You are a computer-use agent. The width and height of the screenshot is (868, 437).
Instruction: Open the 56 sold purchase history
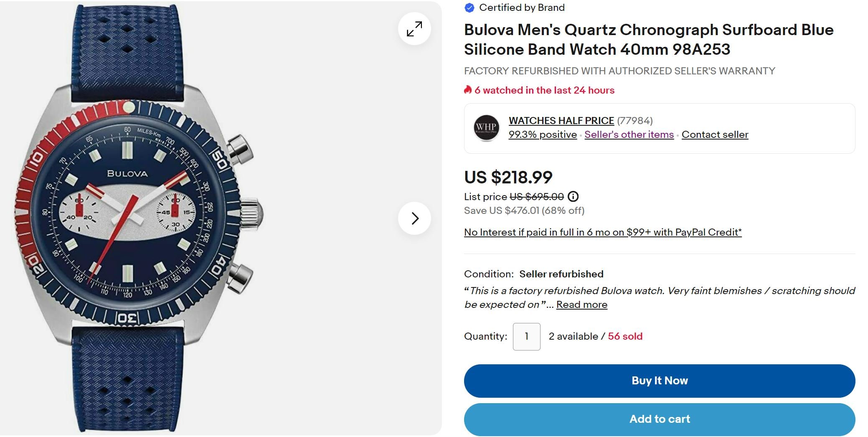pos(625,336)
